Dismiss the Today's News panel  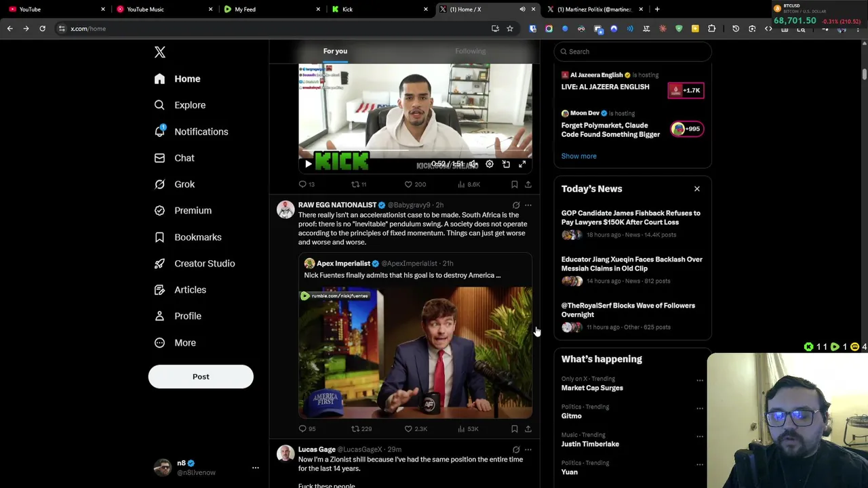point(697,189)
